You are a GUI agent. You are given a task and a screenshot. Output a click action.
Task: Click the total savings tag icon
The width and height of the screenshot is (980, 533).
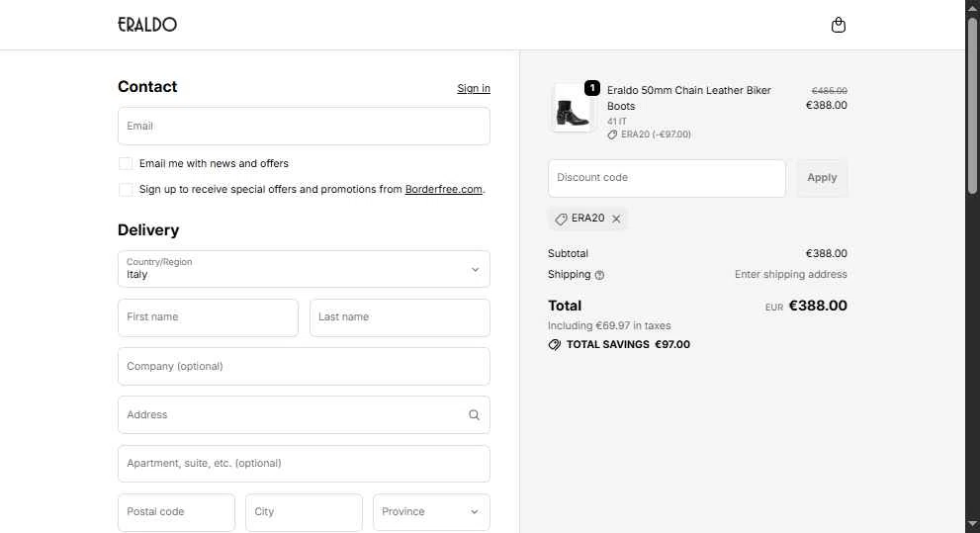pyautogui.click(x=555, y=345)
